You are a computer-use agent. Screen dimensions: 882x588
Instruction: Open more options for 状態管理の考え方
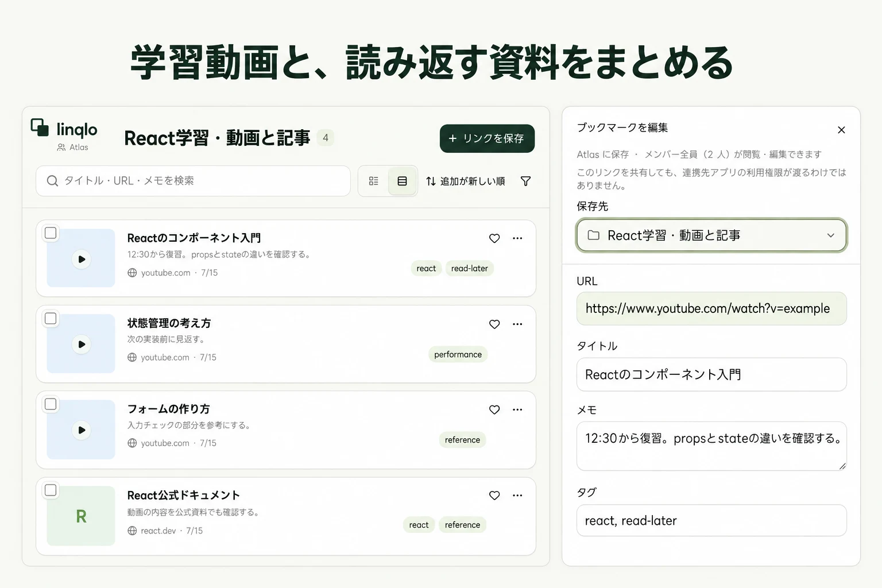[x=517, y=324]
